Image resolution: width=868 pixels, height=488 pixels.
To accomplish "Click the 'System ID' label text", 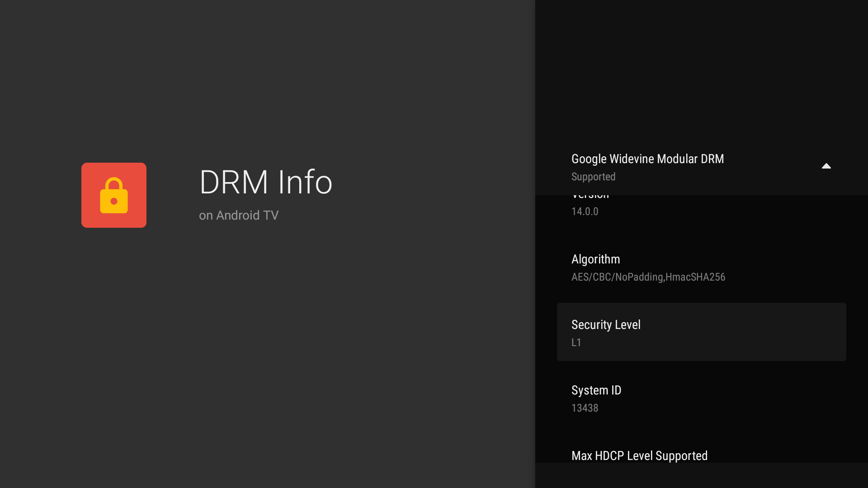I will point(596,390).
